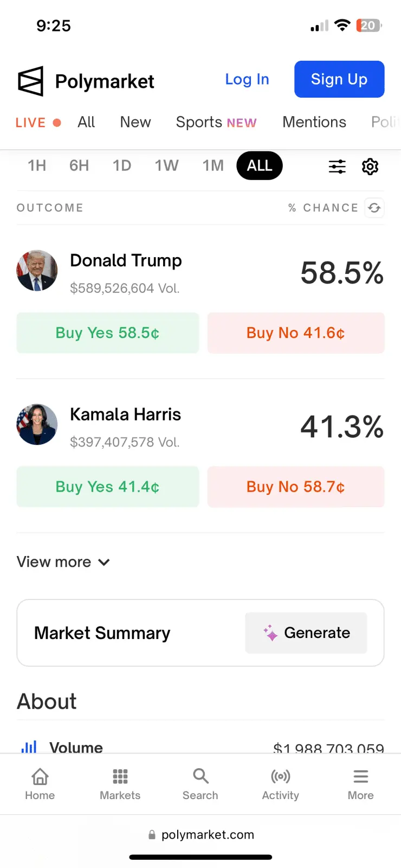Open Activity feed in bottom navigation
Viewport: 401px width, 868px height.
[281, 784]
